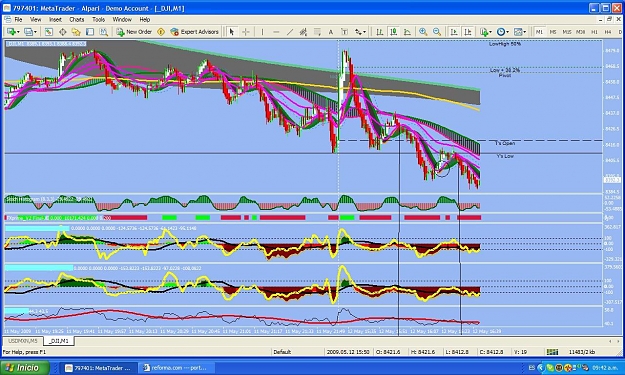Click the Y's Low chart label
Screen dimensions: 625x375
[x=505, y=156]
